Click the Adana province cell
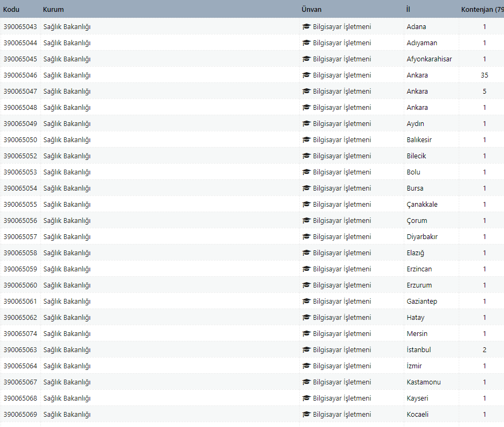Image resolution: width=504 pixels, height=427 pixels. [x=416, y=26]
